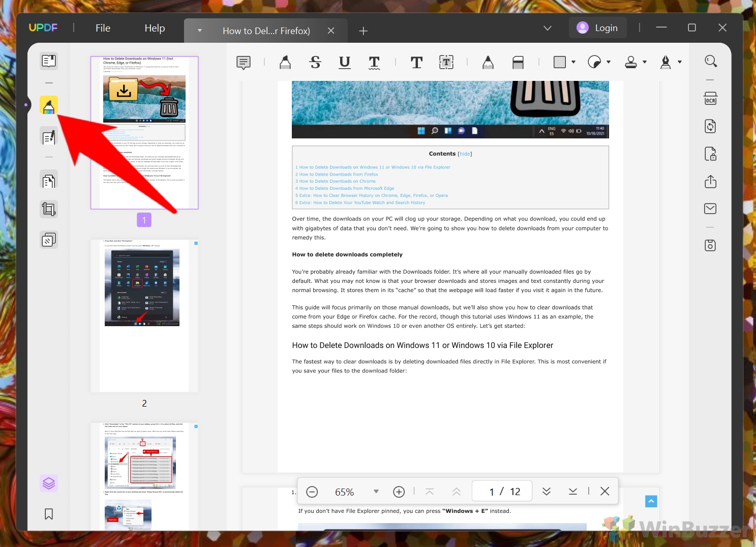
Task: Click the Login button
Action: 597,28
